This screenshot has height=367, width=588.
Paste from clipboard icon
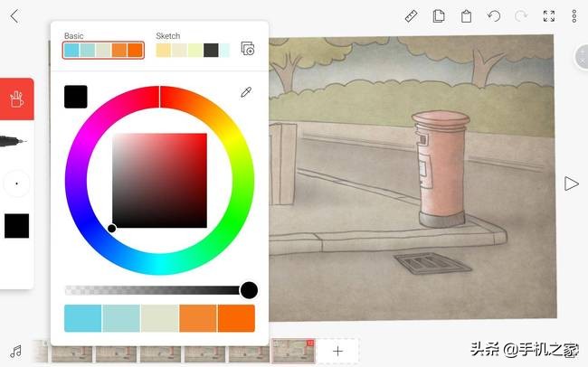point(466,16)
